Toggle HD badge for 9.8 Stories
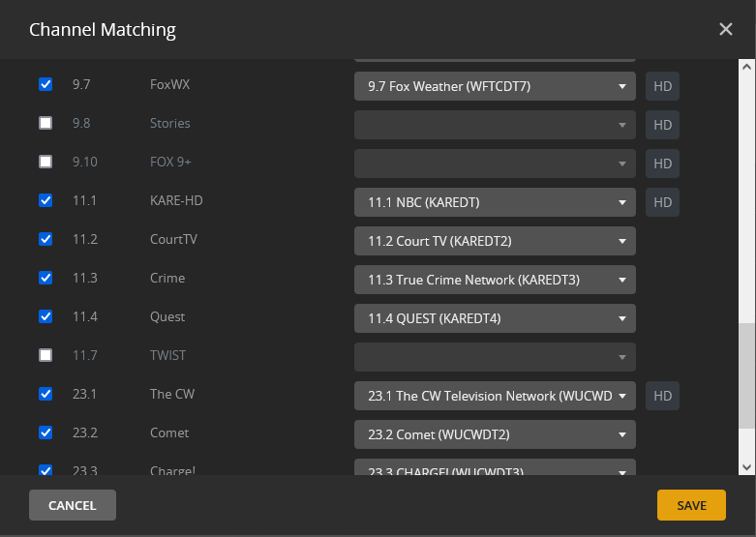The width and height of the screenshot is (756, 537). (662, 125)
